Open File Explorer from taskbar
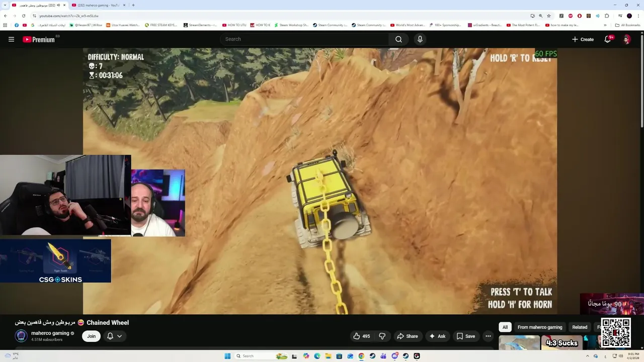The width and height of the screenshot is (644, 362). (328, 356)
